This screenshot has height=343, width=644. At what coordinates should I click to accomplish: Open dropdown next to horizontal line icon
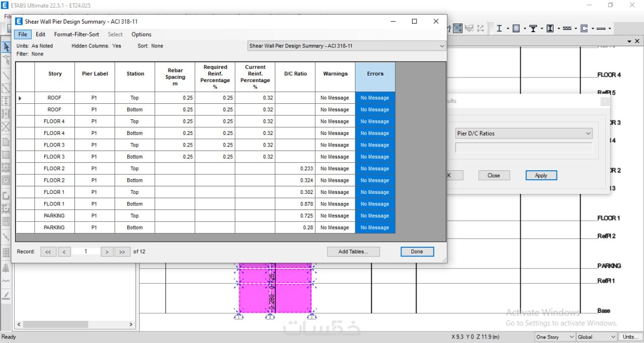point(610,28)
